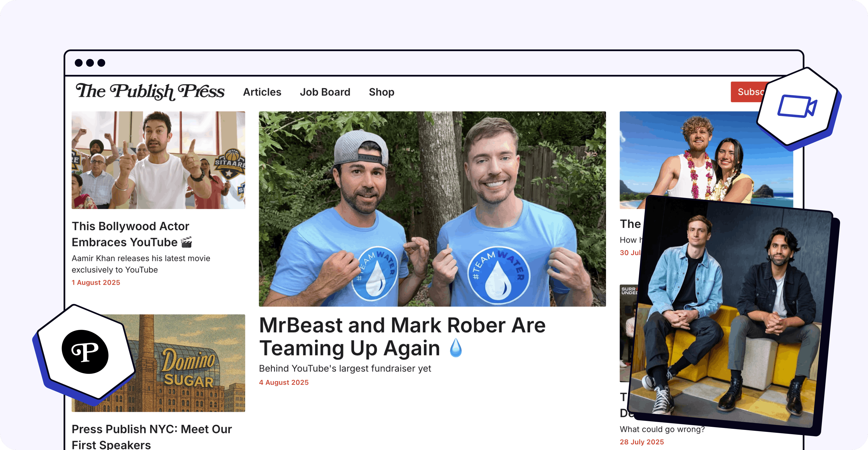Viewport: 868px width, 450px height.
Task: Click The Publish Press logo
Action: click(x=150, y=92)
